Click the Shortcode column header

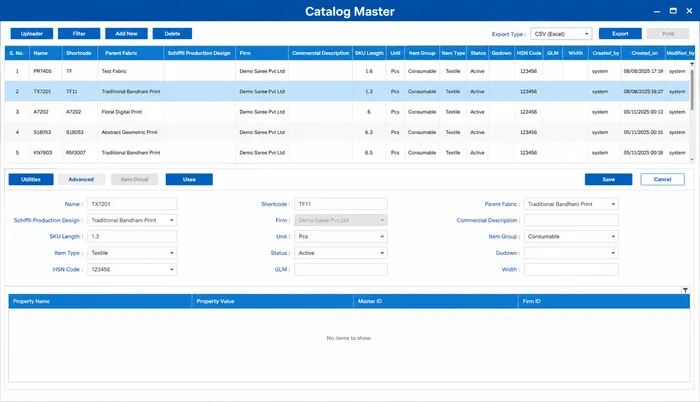coord(80,53)
